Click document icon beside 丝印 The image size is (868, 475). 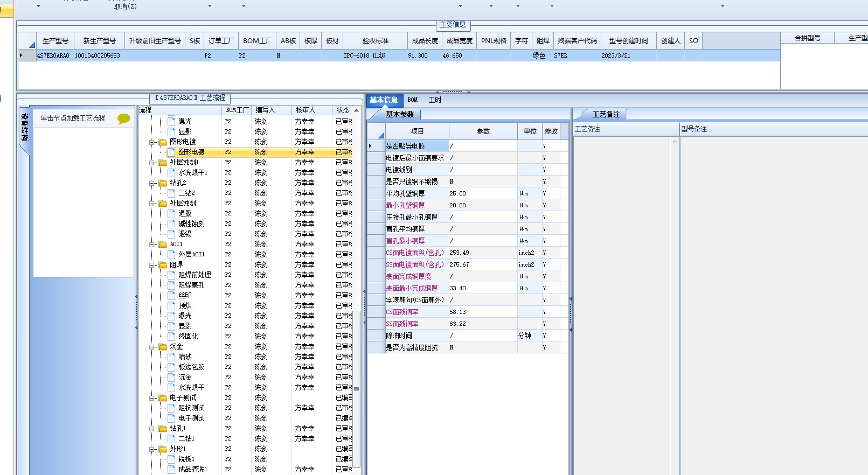point(171,296)
